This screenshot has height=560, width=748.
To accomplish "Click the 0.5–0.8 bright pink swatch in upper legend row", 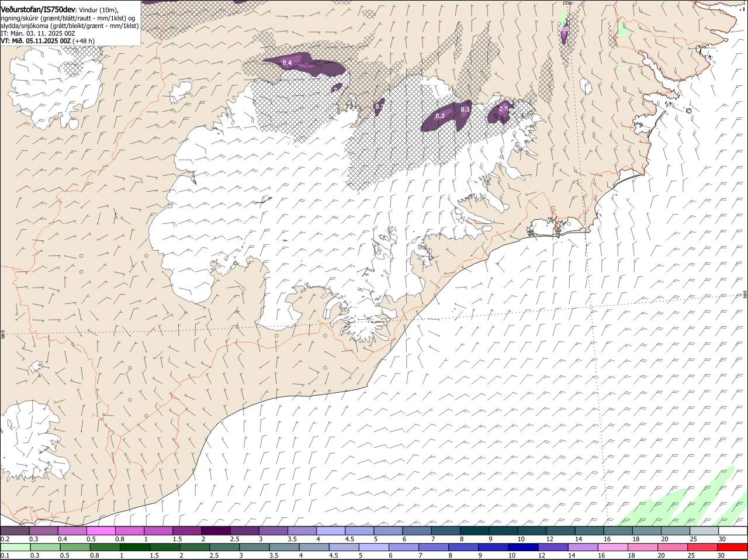I will [x=101, y=531].
